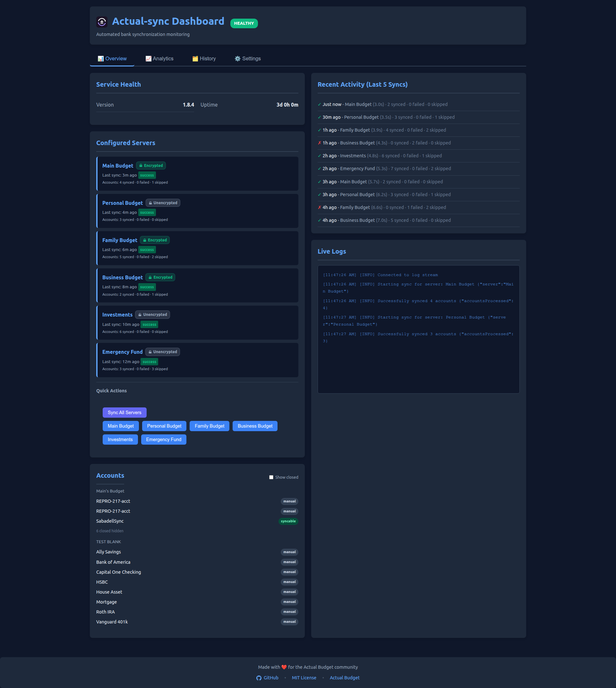
Task: Click success badge for Main Budget sync
Action: click(147, 176)
